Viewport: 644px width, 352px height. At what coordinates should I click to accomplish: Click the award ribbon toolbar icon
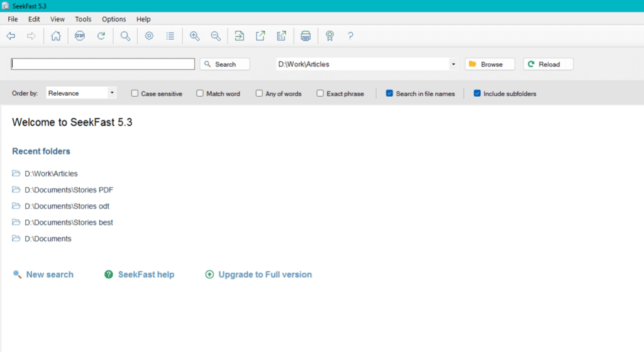(330, 36)
